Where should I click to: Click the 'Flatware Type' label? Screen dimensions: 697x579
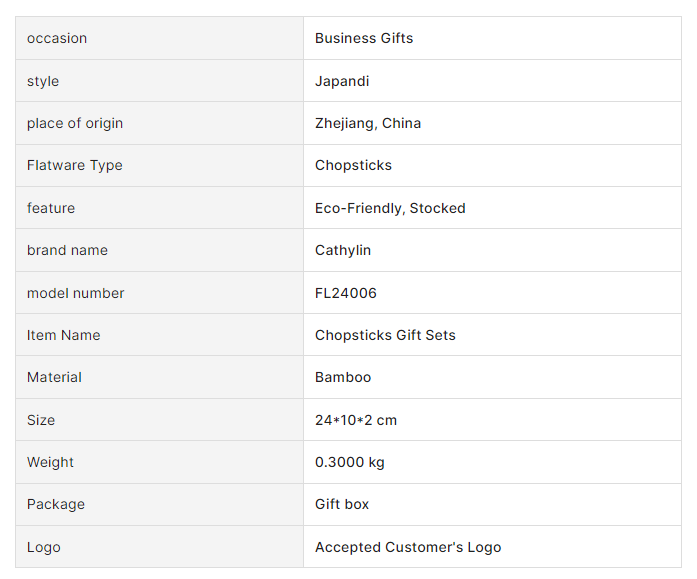pos(75,165)
